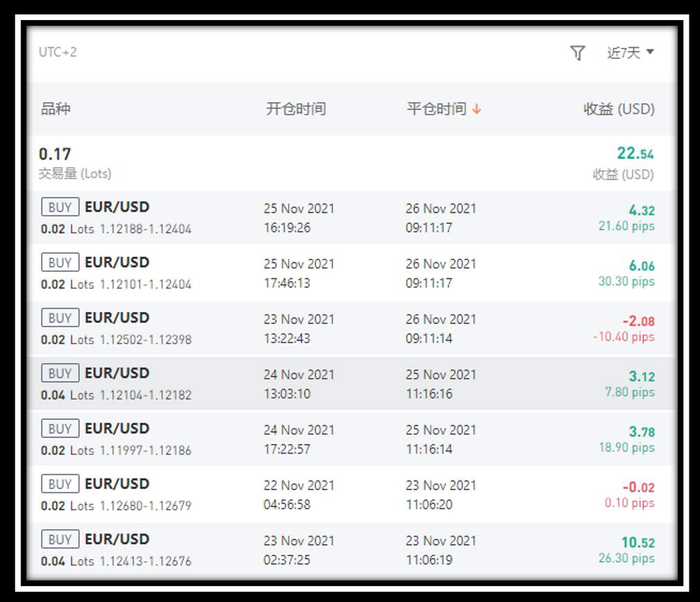Screen dimensions: 700x602
Task: Sort by 品种 column header
Action: 56,108
